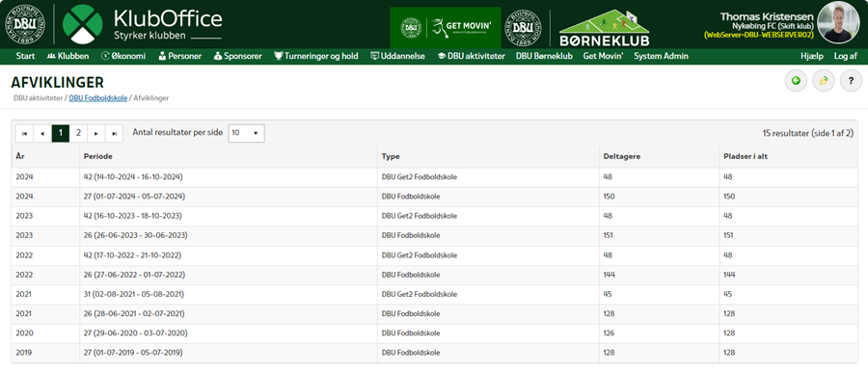The height and width of the screenshot is (374, 868).
Task: Select row 27 (29-06-2020 - 03-07-2020)
Action: point(434,334)
